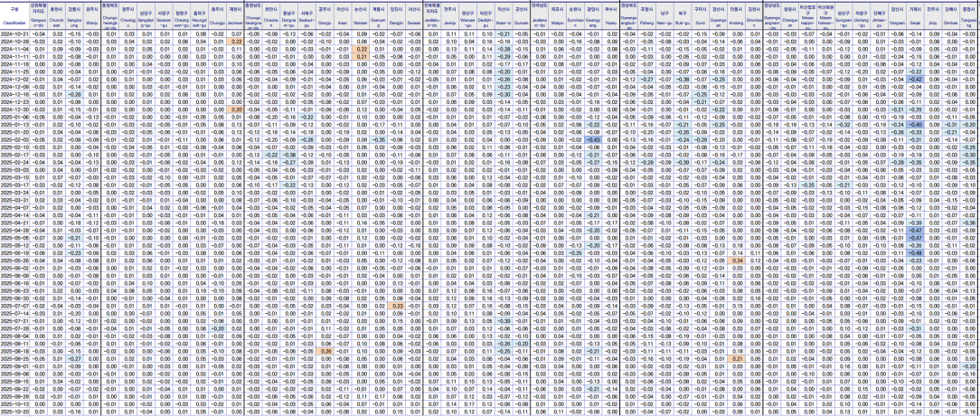Image resolution: width=980 pixels, height=417 pixels.
Task: Click orange 0.22 cell in 2024-10-28 row
Action: (236, 41)
